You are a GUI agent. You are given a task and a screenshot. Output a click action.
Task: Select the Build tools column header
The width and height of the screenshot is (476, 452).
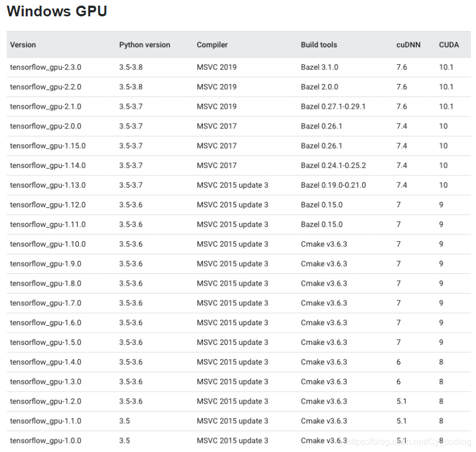tap(319, 45)
